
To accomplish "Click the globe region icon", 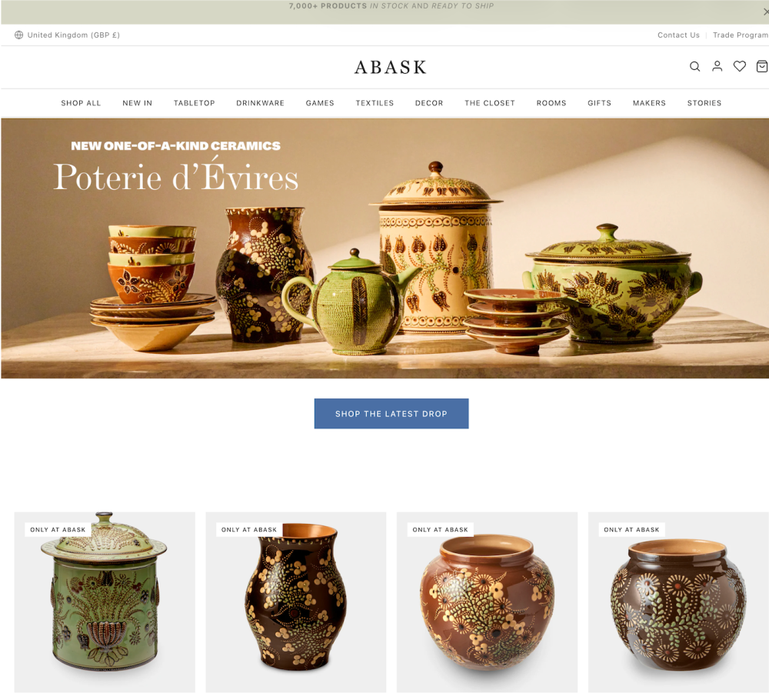I will click(18, 35).
